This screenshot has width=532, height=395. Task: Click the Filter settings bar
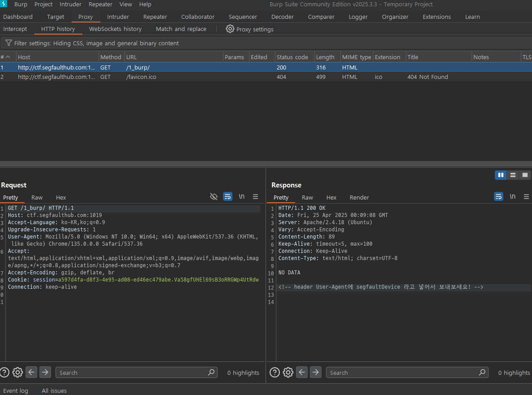coord(266,43)
